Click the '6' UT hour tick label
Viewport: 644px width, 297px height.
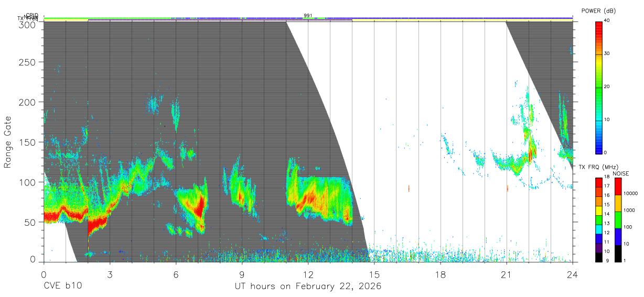click(176, 274)
